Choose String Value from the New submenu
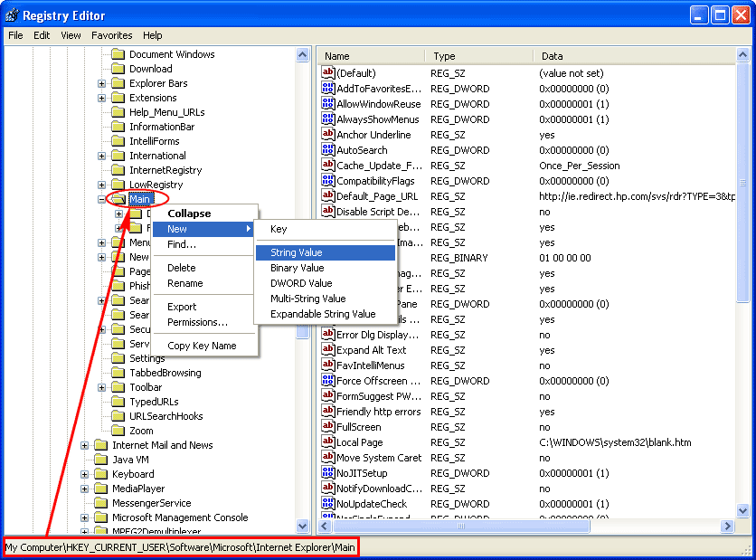 [x=326, y=252]
